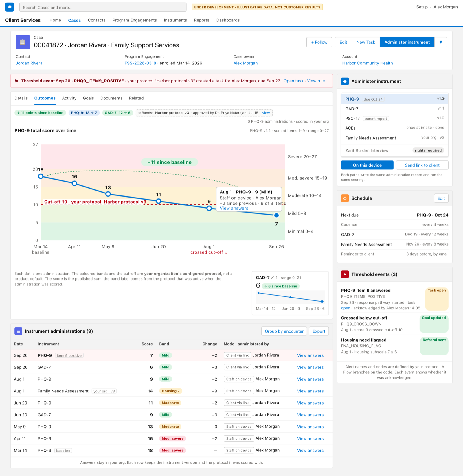
Task: Click the orange Schedule panel clock icon
Action: click(x=345, y=198)
